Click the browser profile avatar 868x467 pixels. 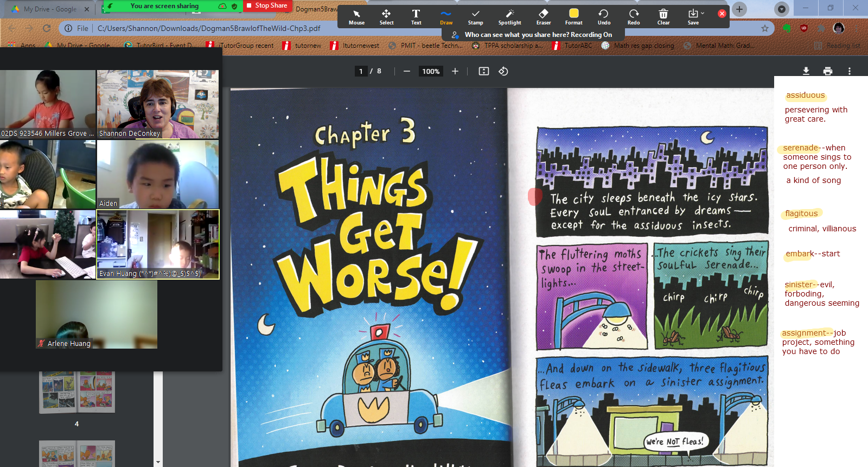839,28
